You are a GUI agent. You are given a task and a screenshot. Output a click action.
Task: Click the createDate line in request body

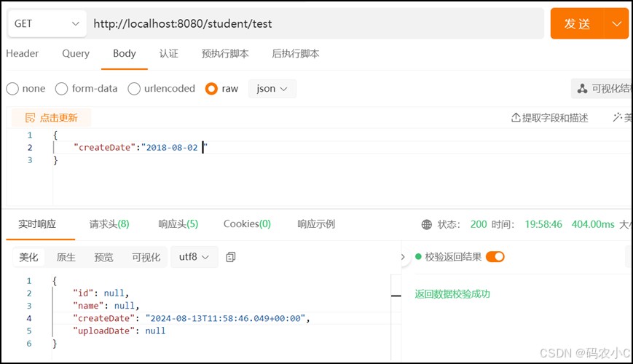141,147
